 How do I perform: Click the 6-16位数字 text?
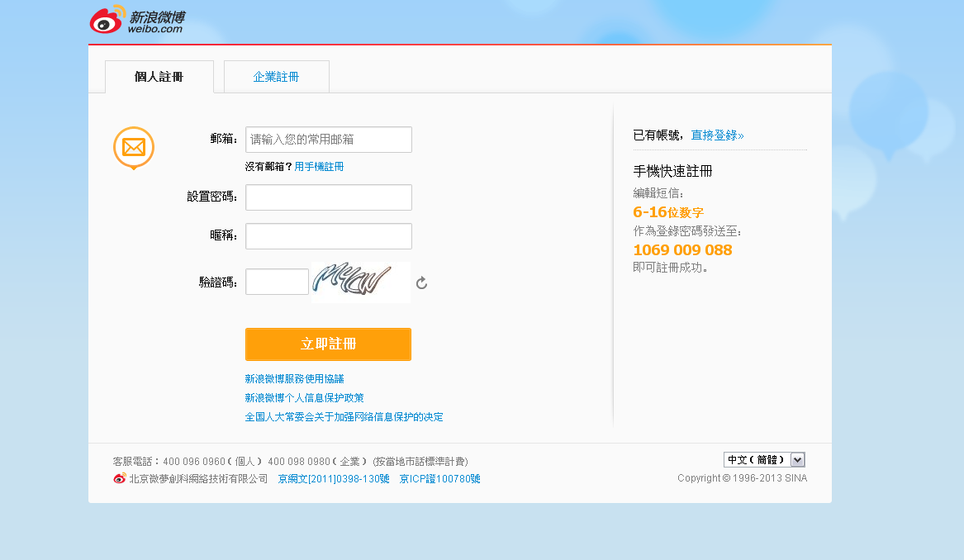pos(668,212)
